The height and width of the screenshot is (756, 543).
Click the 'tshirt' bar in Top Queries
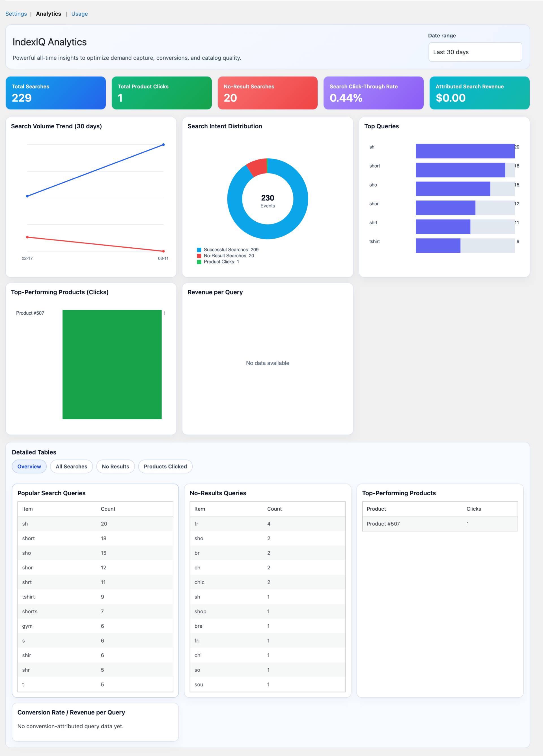[x=438, y=245]
